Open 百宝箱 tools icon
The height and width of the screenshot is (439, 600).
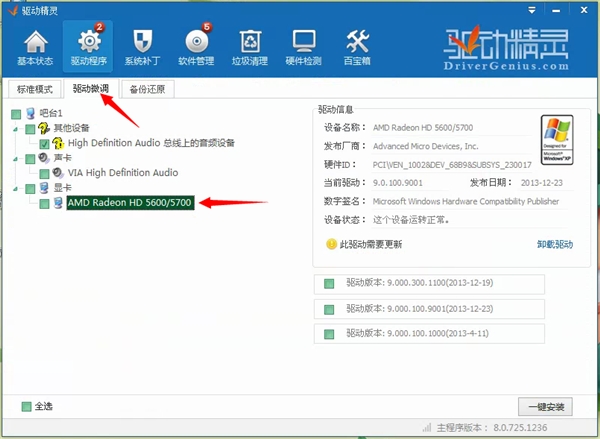pyautogui.click(x=357, y=46)
